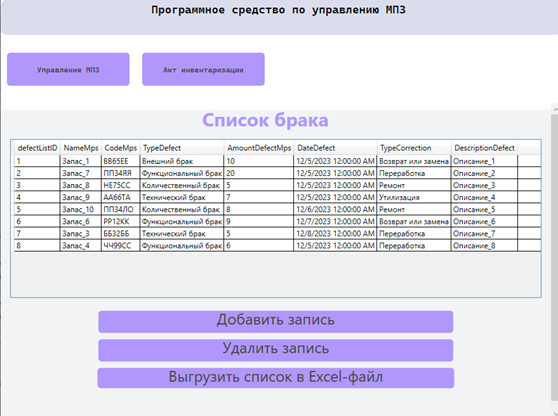This screenshot has width=558, height=416.
Task: Click the Удалить запись button
Action: tap(275, 350)
